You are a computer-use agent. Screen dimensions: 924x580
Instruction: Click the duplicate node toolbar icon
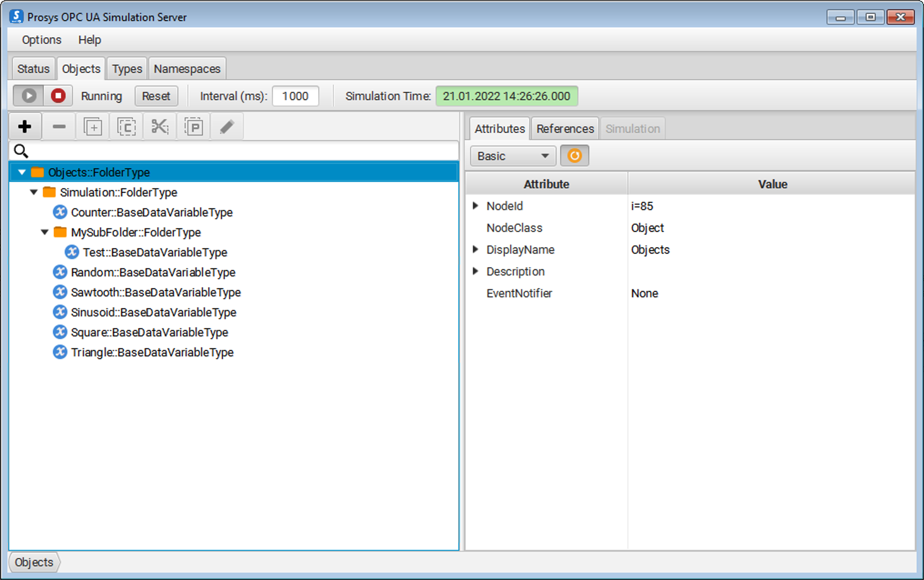(x=93, y=127)
